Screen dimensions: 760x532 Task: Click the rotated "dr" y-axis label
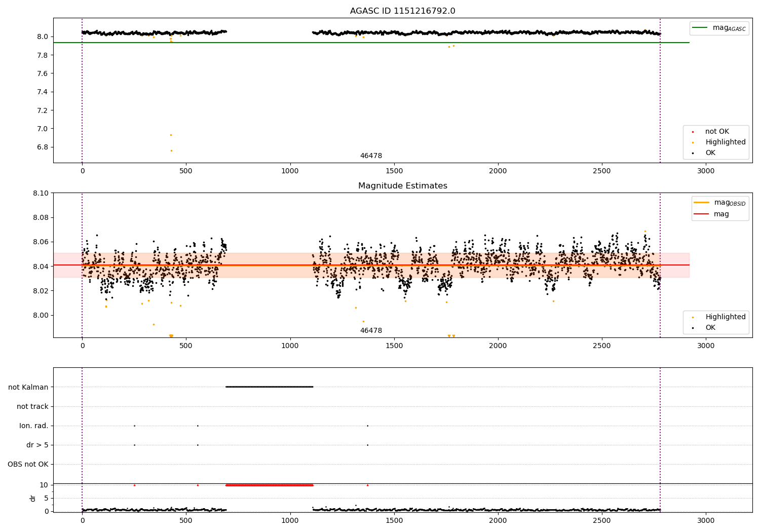[33, 498]
